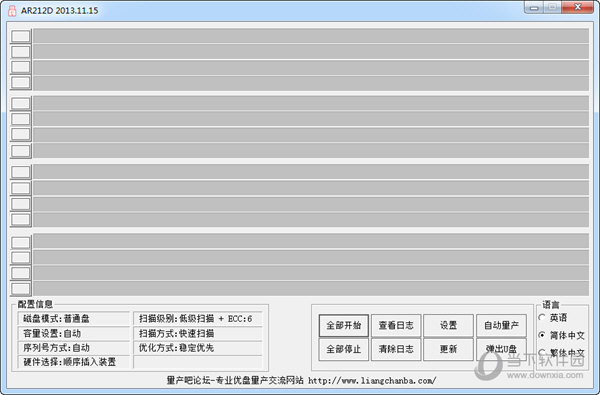The image size is (600, 395).
Task: Click 清除日志 to clear the log
Action: coord(396,349)
